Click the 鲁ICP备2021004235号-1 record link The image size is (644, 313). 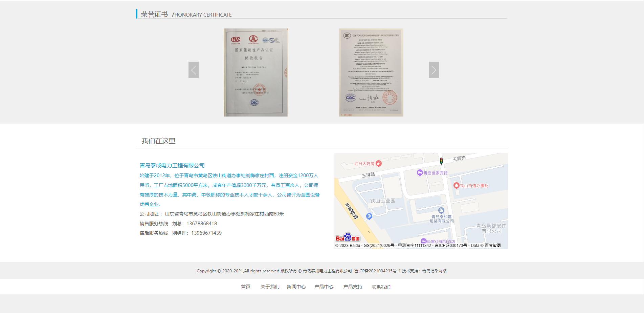tap(377, 271)
